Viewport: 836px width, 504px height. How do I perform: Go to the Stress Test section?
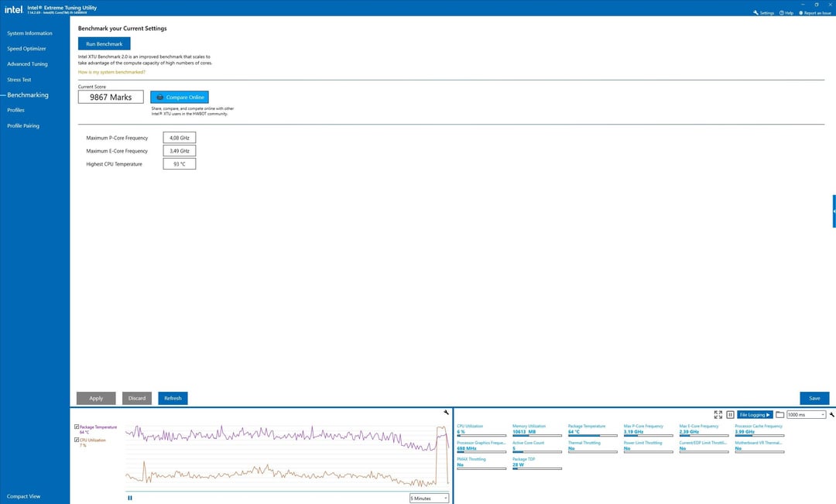coord(19,80)
